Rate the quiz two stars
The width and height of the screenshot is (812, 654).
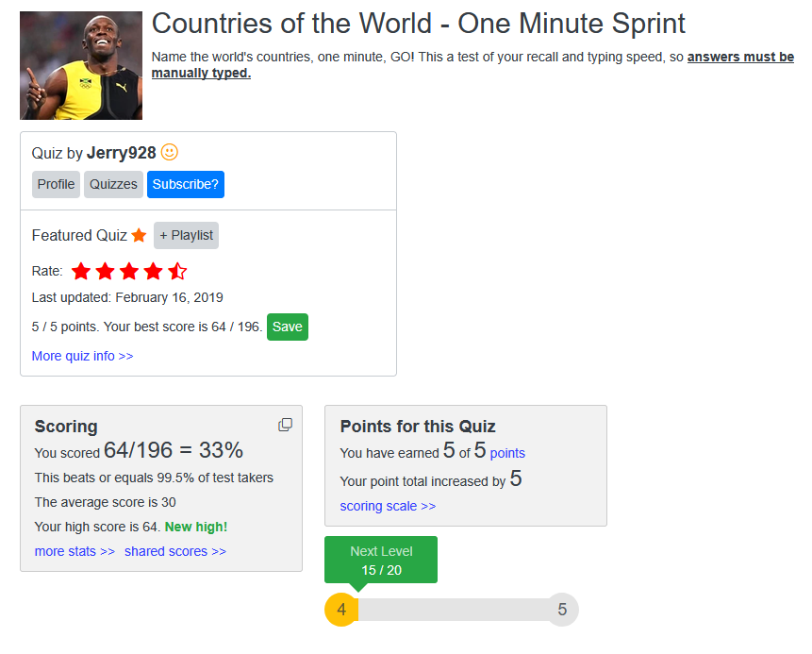coord(105,271)
